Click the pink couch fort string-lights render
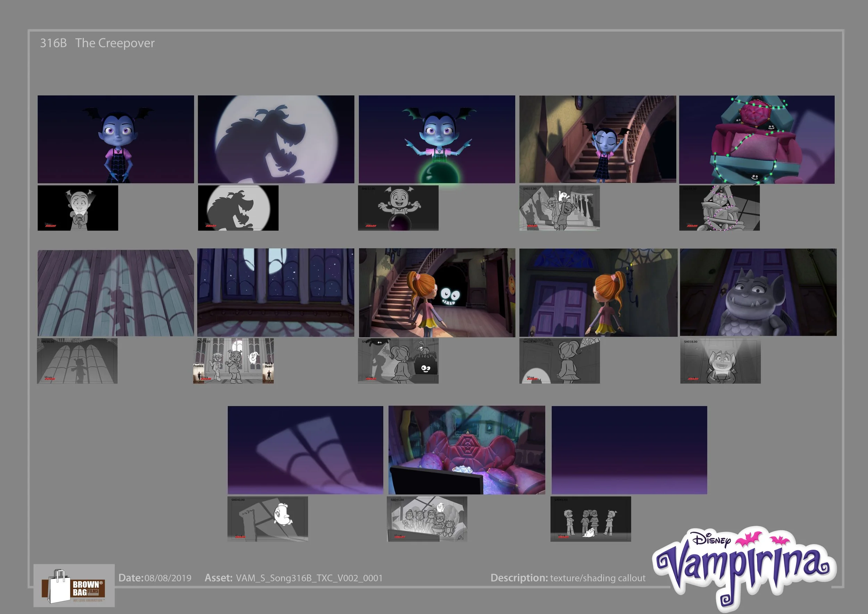This screenshot has width=868, height=614. (x=757, y=139)
